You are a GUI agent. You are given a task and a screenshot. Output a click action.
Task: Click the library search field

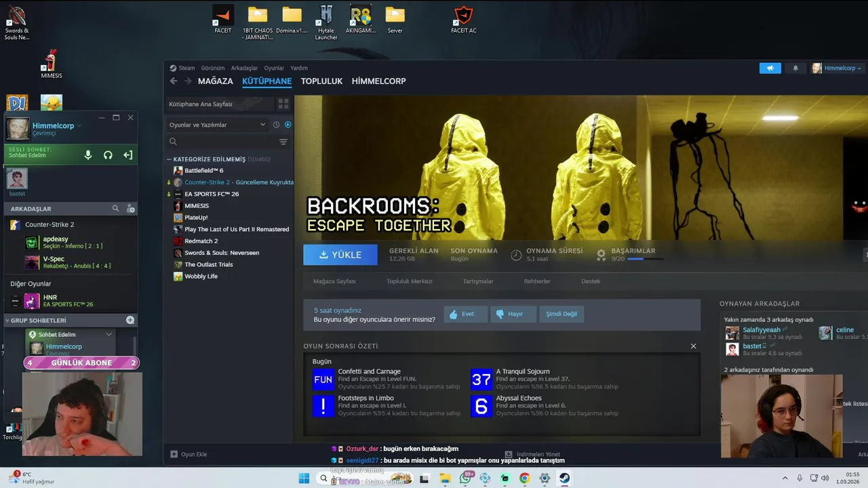tap(221, 142)
